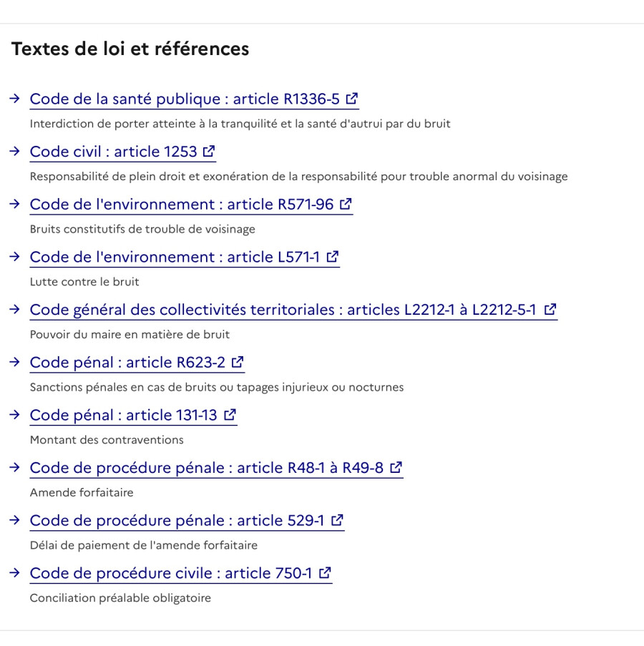Follow Code de l'environnement article R571-96 link
644x646 pixels.
point(191,205)
